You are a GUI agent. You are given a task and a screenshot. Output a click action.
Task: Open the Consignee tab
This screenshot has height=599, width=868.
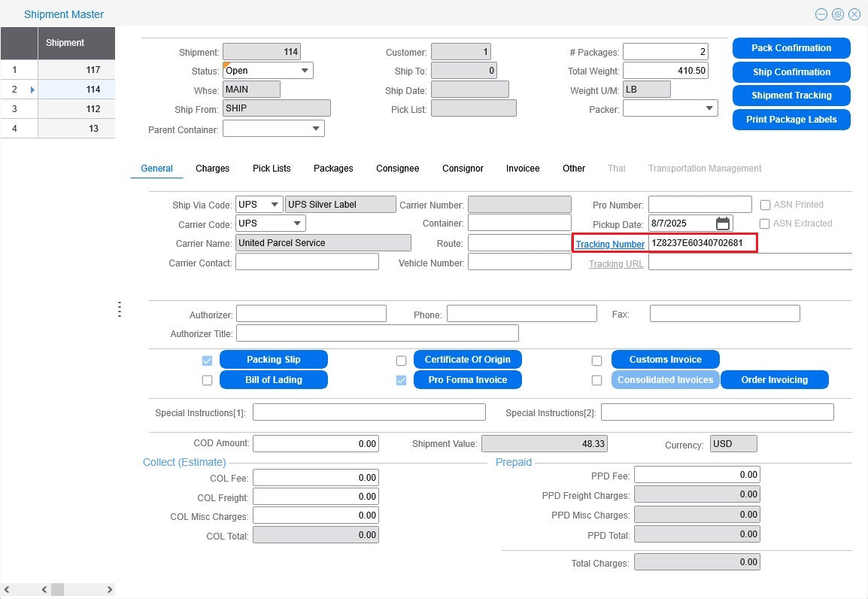pyautogui.click(x=397, y=169)
